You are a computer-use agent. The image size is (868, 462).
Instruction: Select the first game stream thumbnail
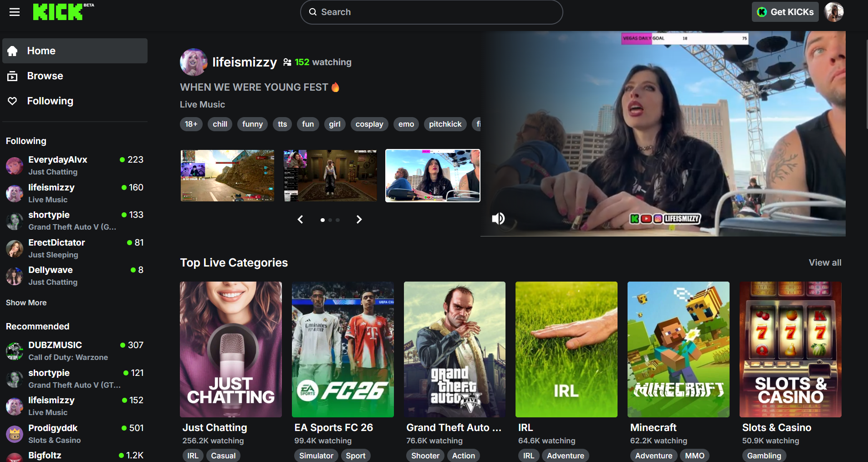pyautogui.click(x=227, y=175)
